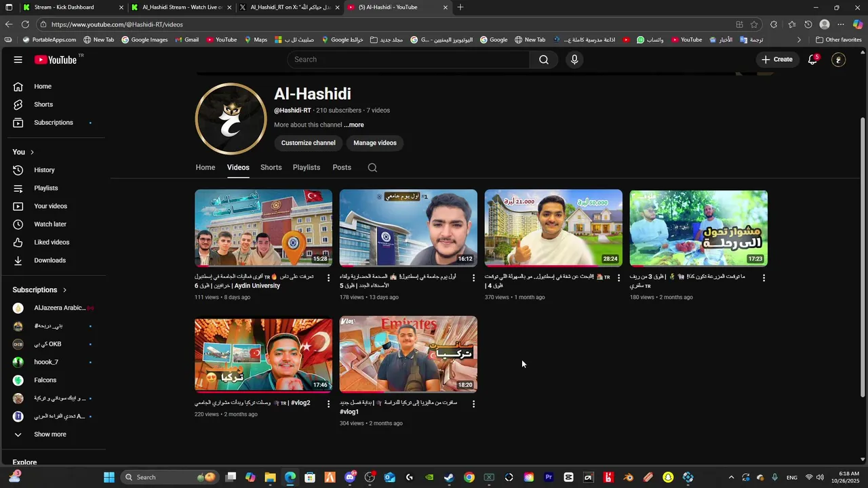868x488 pixels.
Task: Open options menu for the 16:12 video
Action: point(473,278)
